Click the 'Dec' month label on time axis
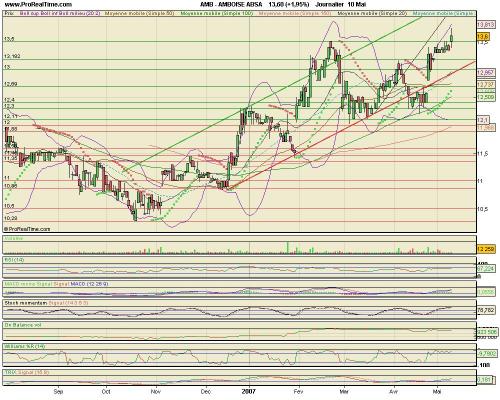 (x=206, y=391)
